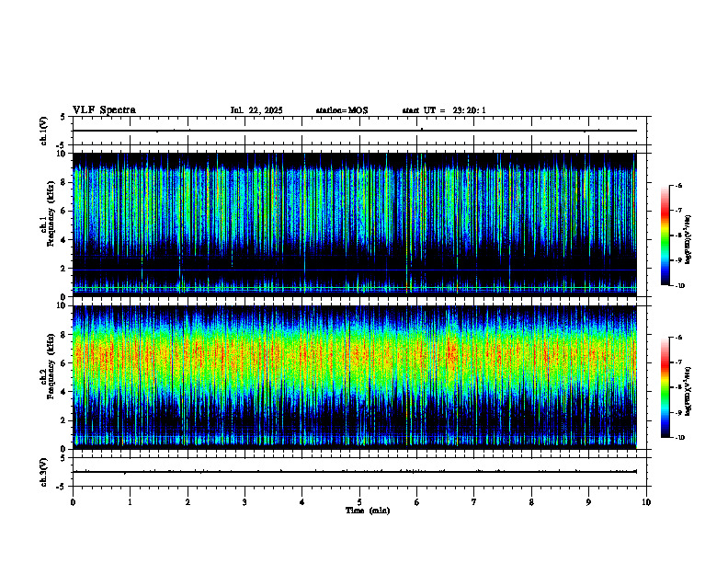Click the "-10" label on ch.2 color bar

tap(678, 438)
